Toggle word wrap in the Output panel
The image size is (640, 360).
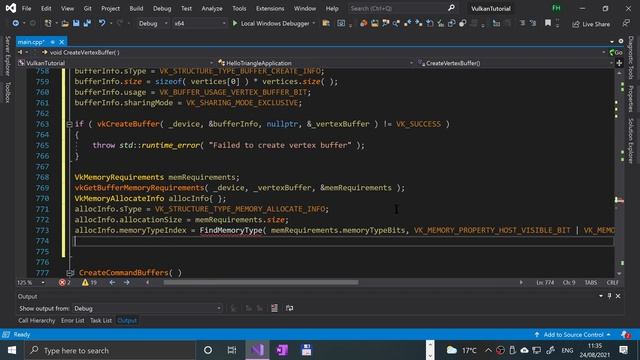[289, 308]
